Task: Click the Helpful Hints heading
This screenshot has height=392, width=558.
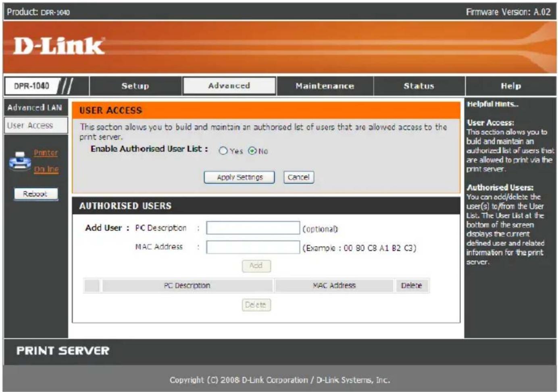Action: 492,104
